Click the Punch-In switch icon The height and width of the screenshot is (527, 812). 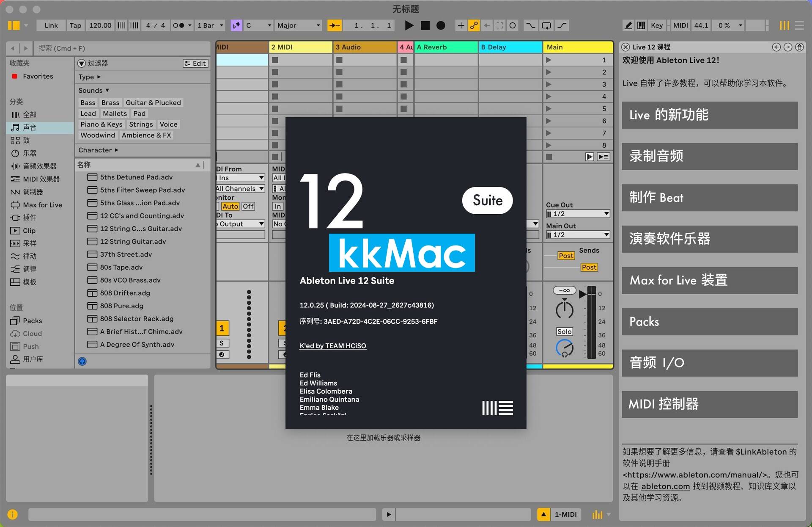pyautogui.click(x=530, y=25)
